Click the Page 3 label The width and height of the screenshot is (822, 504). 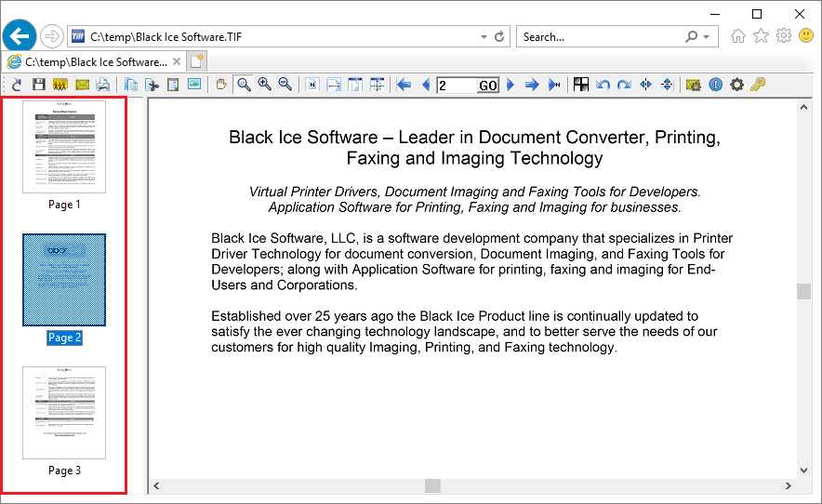click(x=64, y=471)
